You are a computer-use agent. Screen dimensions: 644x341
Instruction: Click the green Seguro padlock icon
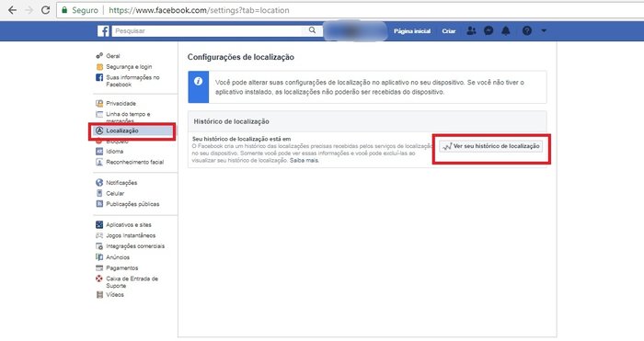click(x=64, y=10)
